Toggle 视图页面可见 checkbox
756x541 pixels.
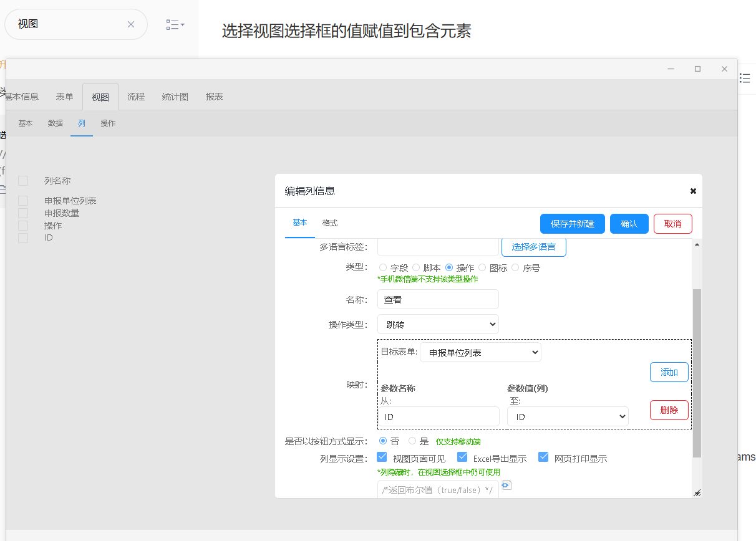click(x=382, y=457)
